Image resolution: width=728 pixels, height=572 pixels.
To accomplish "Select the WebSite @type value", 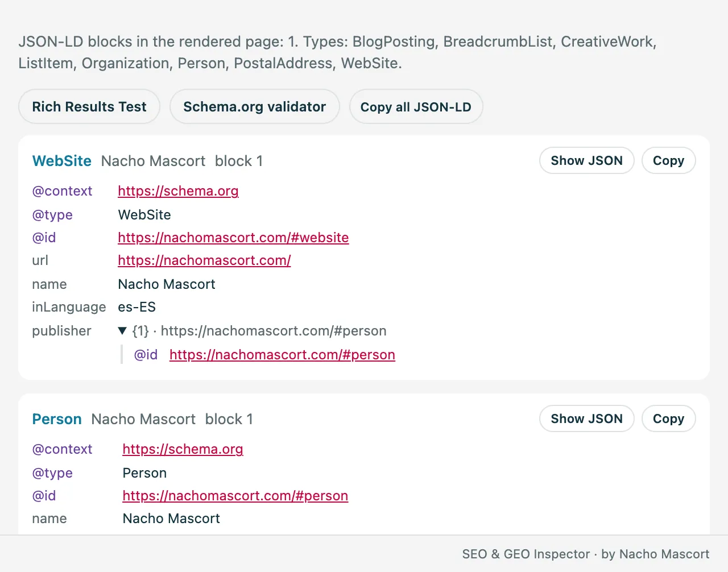I will point(144,215).
